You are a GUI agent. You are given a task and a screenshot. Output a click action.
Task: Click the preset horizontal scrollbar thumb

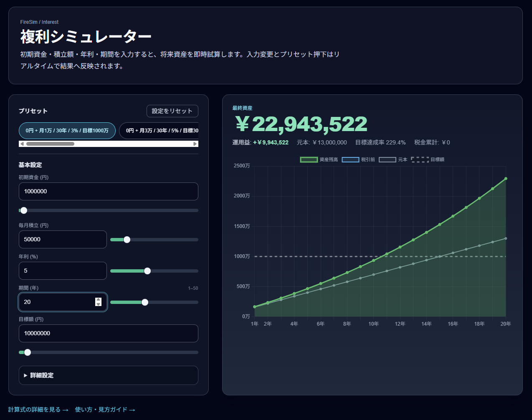50,144
